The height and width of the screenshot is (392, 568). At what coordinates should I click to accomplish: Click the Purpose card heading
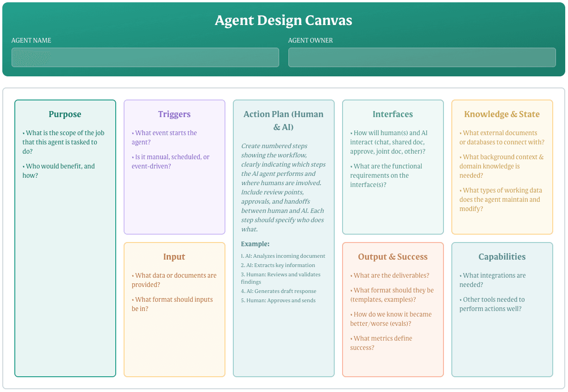(65, 114)
